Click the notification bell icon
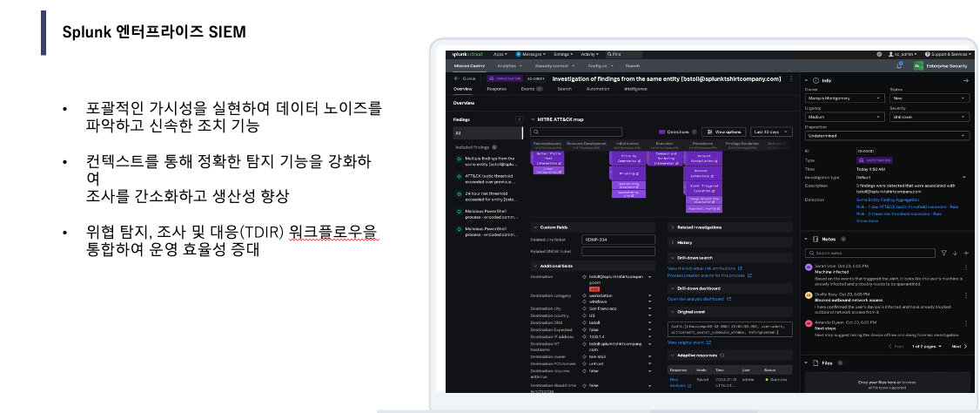 (898, 65)
